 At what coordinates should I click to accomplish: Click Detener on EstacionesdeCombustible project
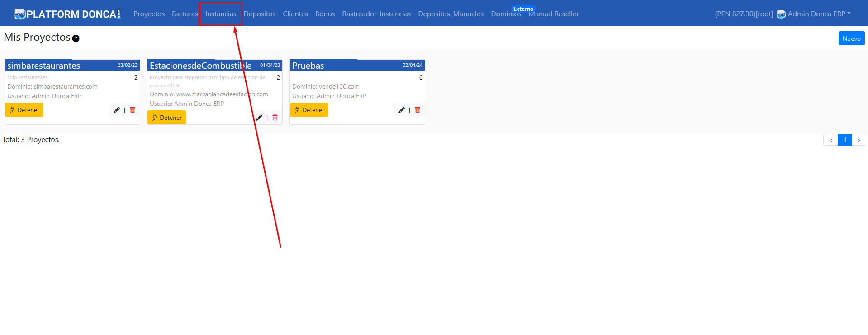[167, 118]
